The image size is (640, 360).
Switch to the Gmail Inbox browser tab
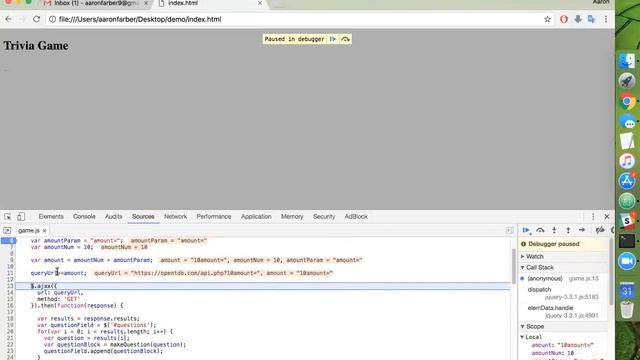pyautogui.click(x=95, y=3)
